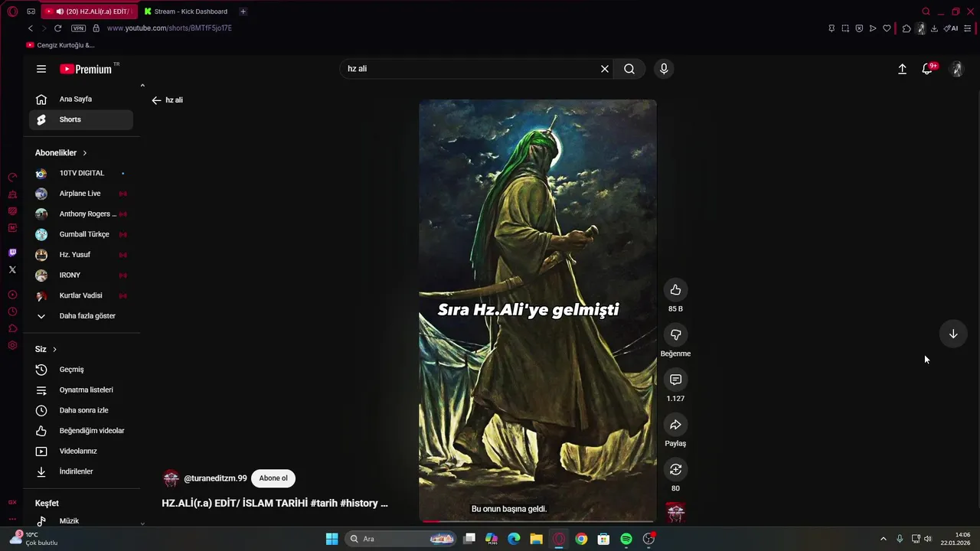
Task: Click the search magnifier button
Action: click(x=629, y=69)
